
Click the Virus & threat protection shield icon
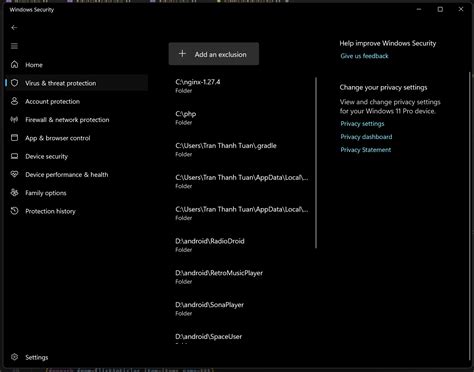point(14,83)
